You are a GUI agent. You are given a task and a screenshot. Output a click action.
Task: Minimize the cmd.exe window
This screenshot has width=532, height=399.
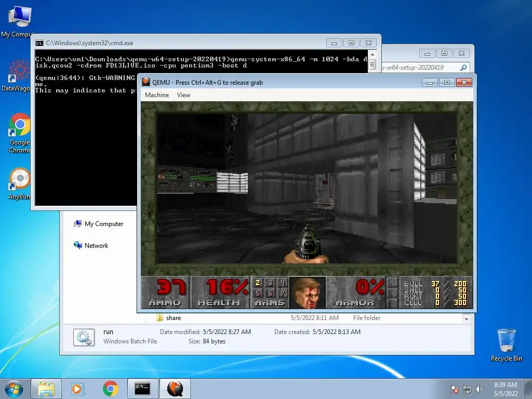point(334,43)
